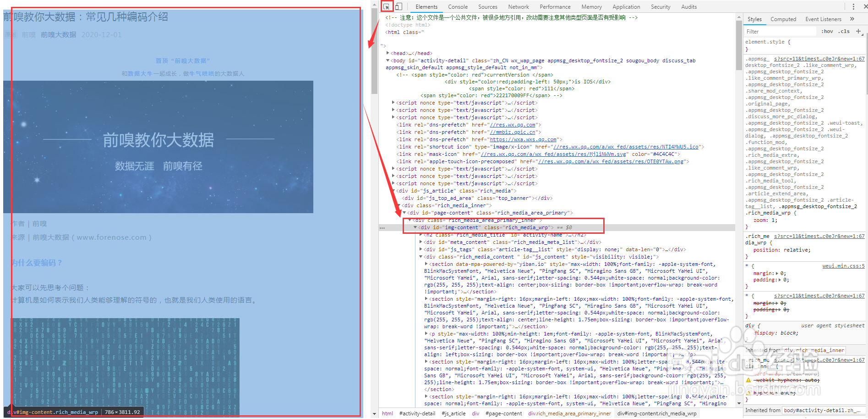
Task: Open the Memory tab
Action: (591, 7)
